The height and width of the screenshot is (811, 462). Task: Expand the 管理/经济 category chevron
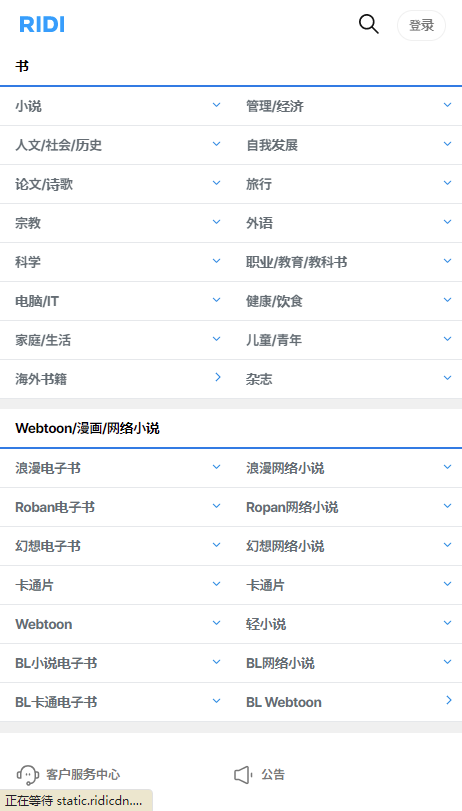point(448,104)
